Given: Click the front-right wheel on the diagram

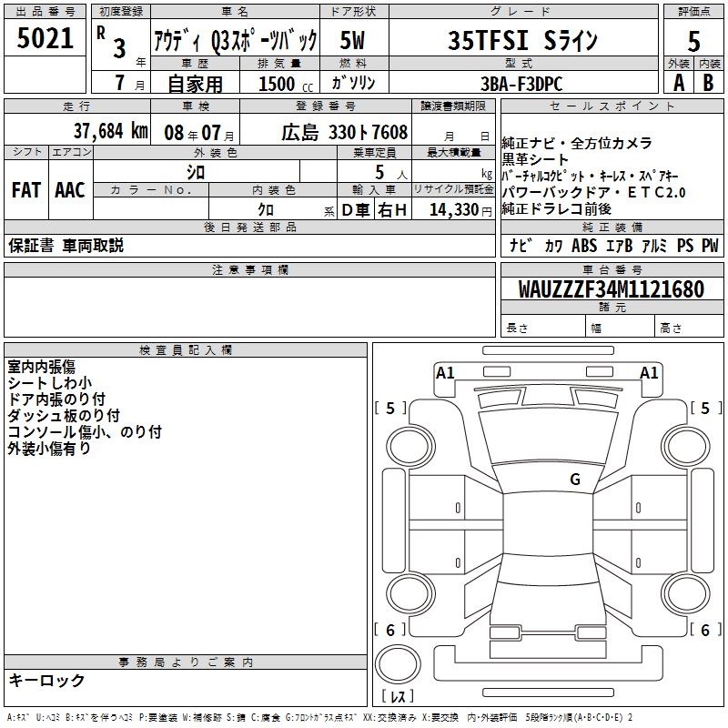Looking at the screenshot, I should pyautogui.click(x=686, y=447).
